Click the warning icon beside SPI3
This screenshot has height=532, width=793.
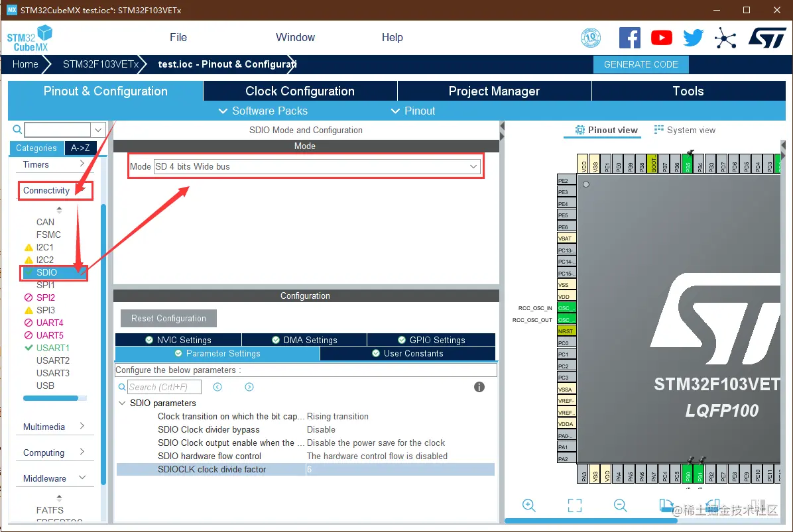click(x=29, y=310)
